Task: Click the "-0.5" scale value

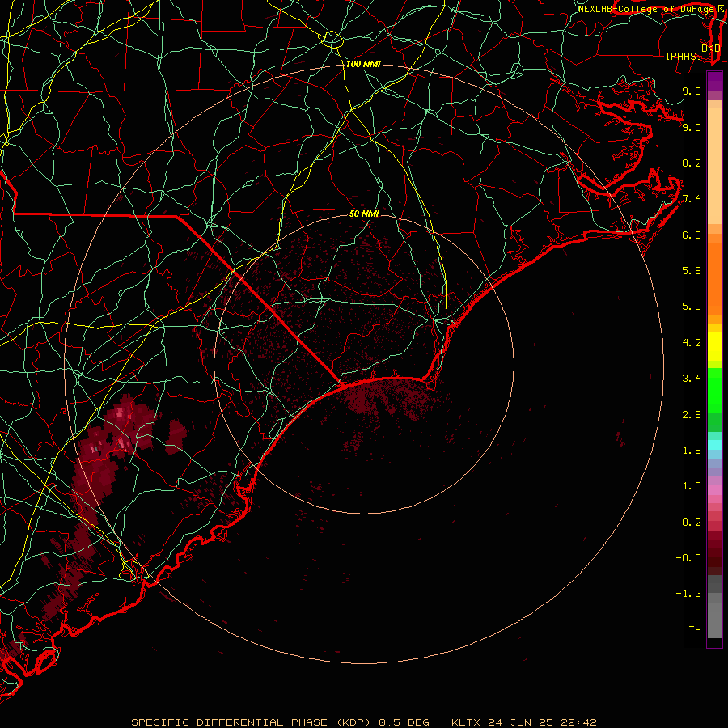Action: [x=688, y=558]
